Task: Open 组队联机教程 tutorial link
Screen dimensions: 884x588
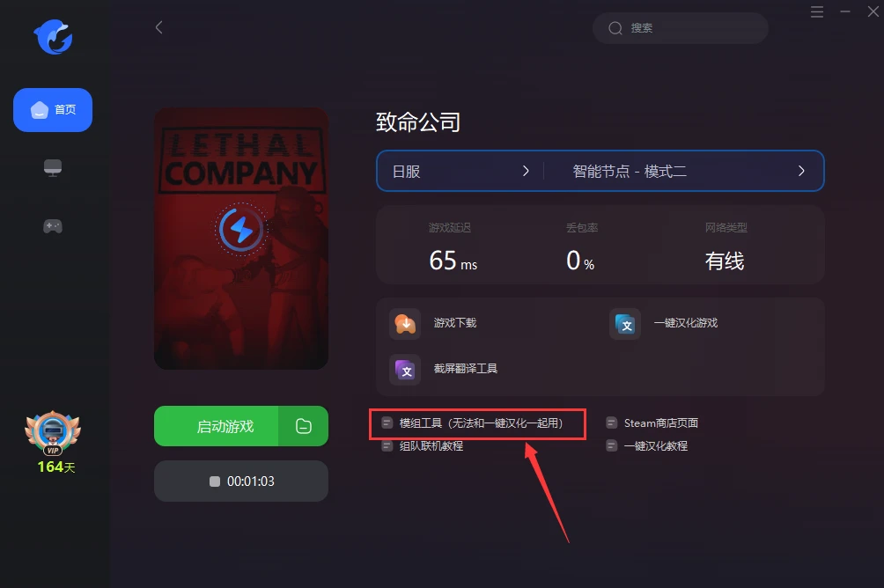Action: [x=423, y=446]
